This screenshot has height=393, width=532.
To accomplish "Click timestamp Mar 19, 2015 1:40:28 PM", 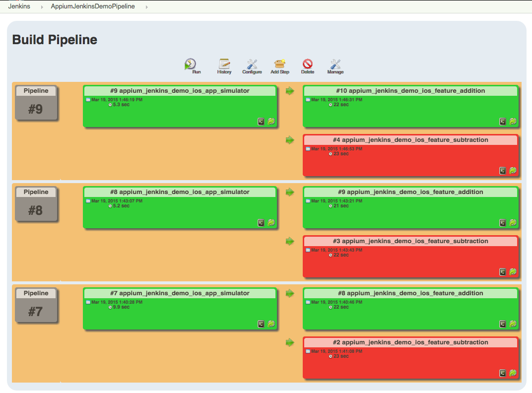I will [x=117, y=302].
